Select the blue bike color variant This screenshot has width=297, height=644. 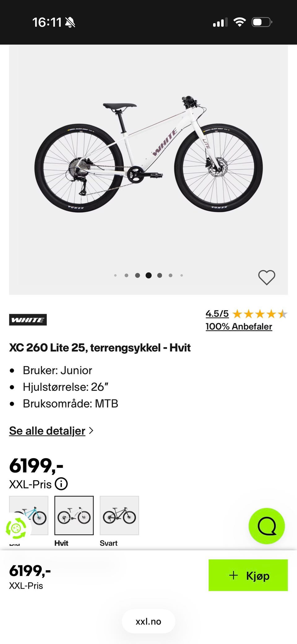[29, 515]
